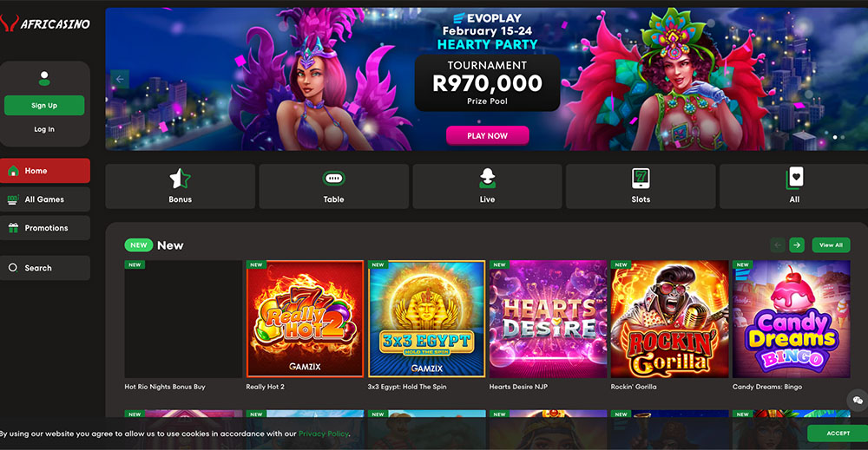Show previous New games arrow

point(777,245)
